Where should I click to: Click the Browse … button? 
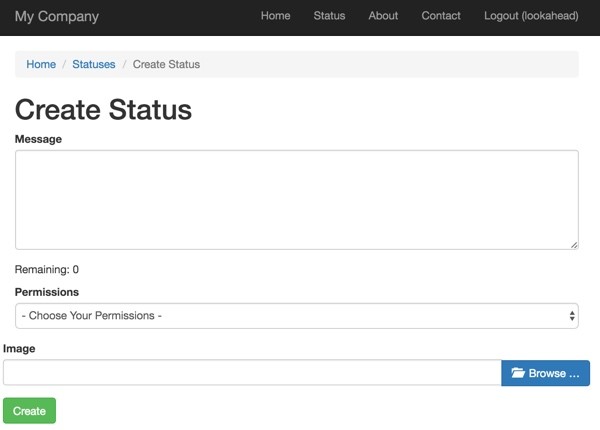pyautogui.click(x=545, y=373)
